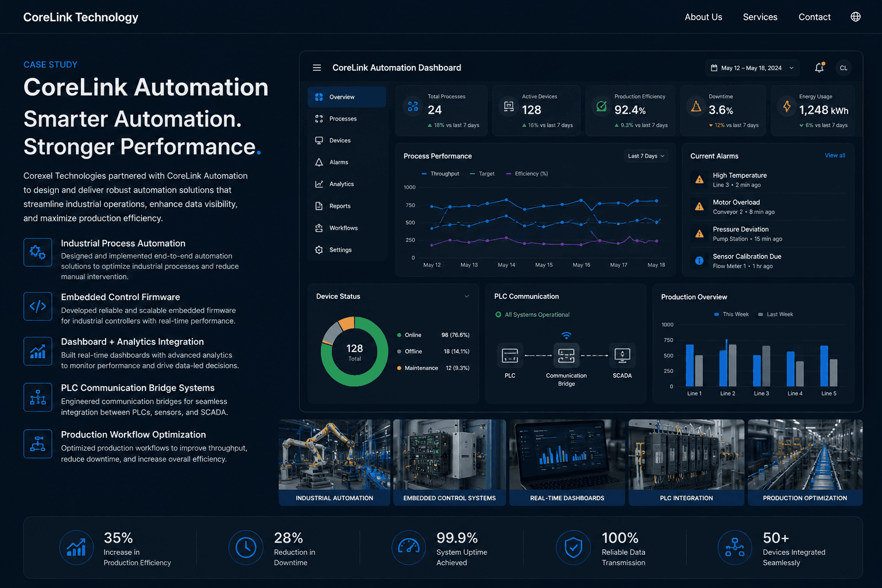The height and width of the screenshot is (588, 882).
Task: Open the Production Optimization thumbnail
Action: coord(805,463)
